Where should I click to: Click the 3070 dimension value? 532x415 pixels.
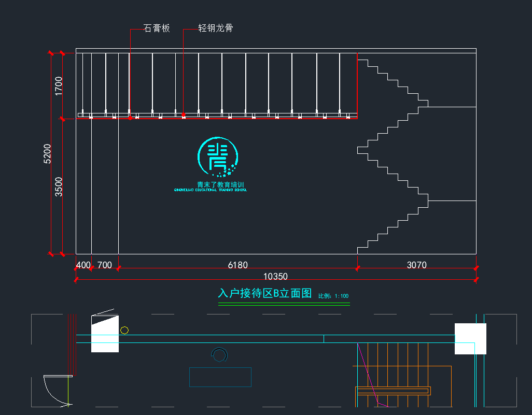[x=416, y=265]
